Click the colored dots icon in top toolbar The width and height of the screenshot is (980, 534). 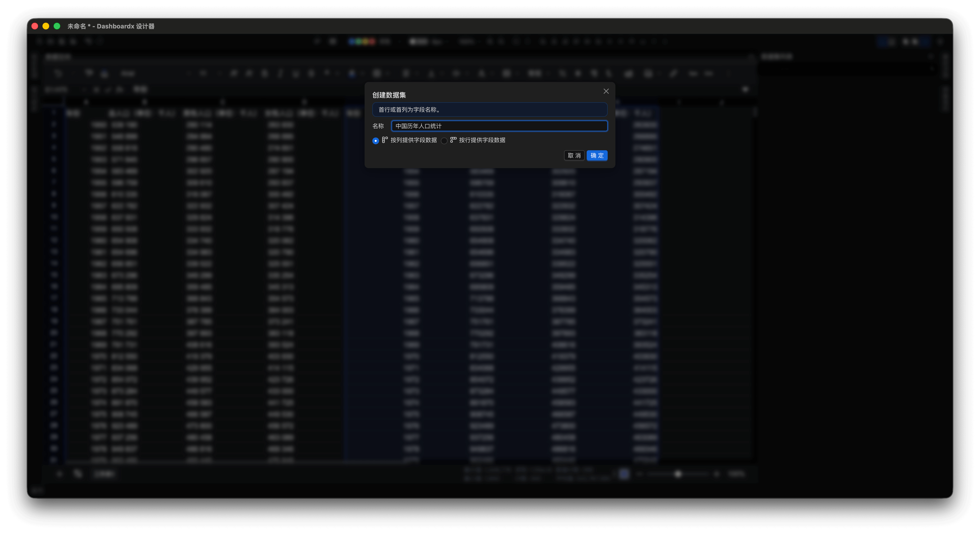point(362,41)
